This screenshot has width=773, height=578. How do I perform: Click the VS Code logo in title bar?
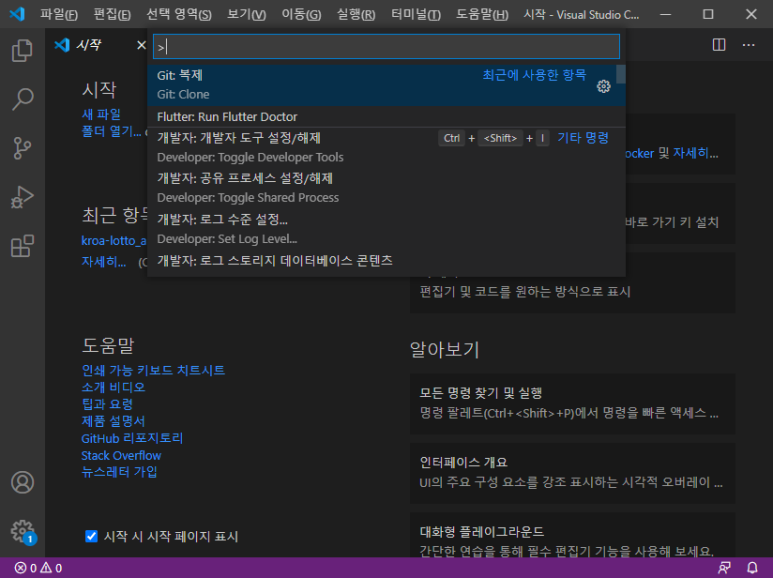coord(17,14)
